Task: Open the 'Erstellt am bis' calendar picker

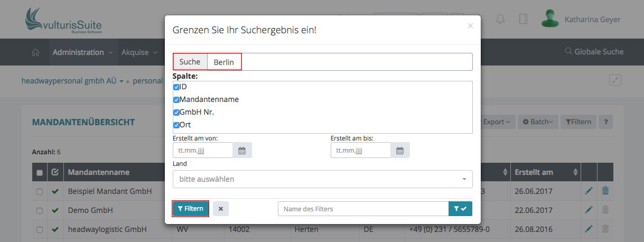Action: point(400,151)
